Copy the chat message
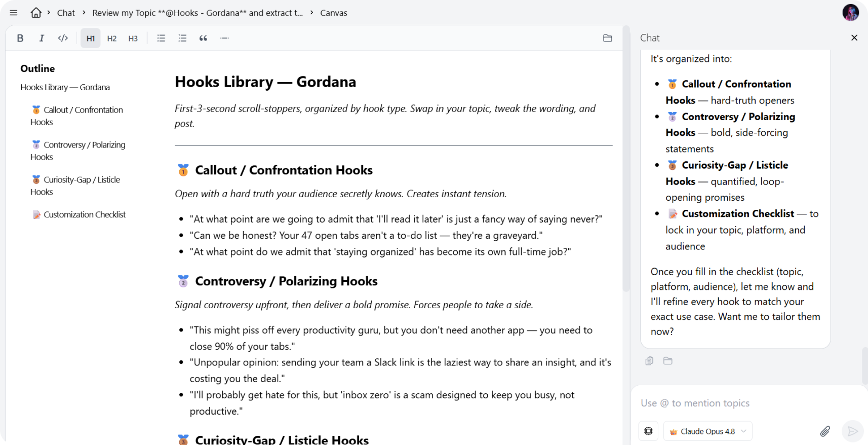The height and width of the screenshot is (445, 868). tap(649, 361)
